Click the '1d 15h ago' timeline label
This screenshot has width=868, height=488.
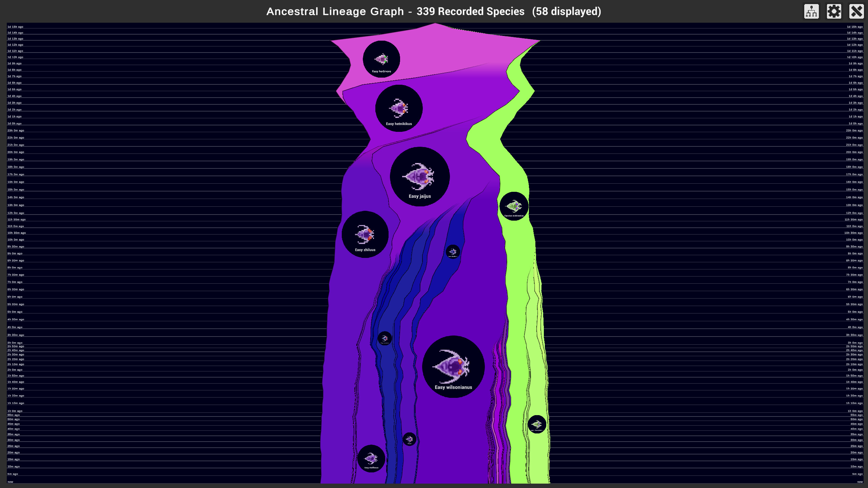(x=15, y=27)
